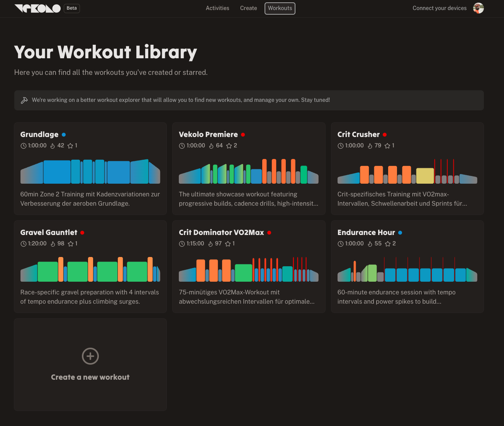The image size is (504, 426).
Task: Select the Workouts tab
Action: (280, 8)
